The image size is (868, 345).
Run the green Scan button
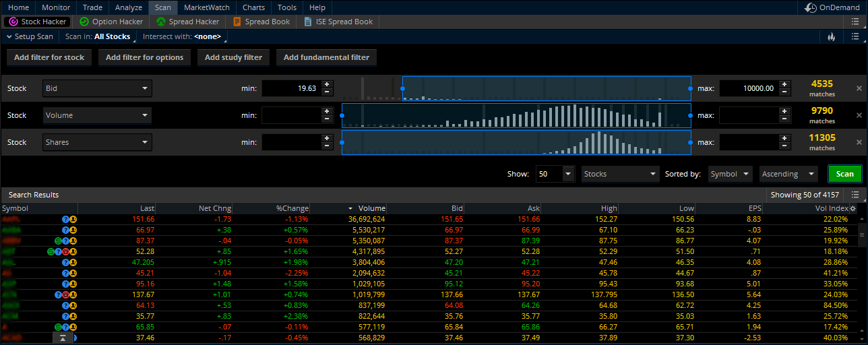(845, 174)
